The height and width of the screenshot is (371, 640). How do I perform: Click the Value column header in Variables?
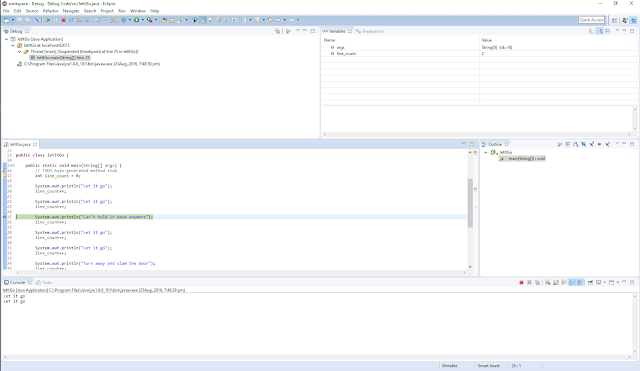point(558,40)
